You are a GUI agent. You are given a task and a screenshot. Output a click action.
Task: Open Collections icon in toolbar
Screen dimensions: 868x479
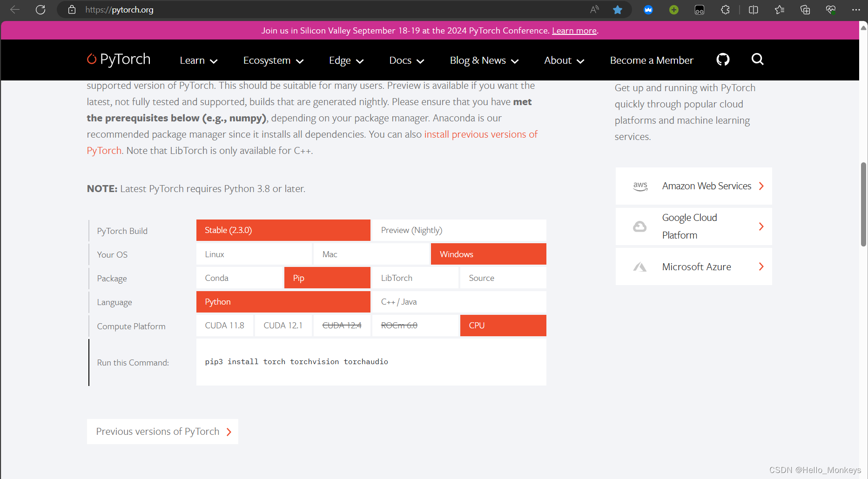click(x=805, y=9)
